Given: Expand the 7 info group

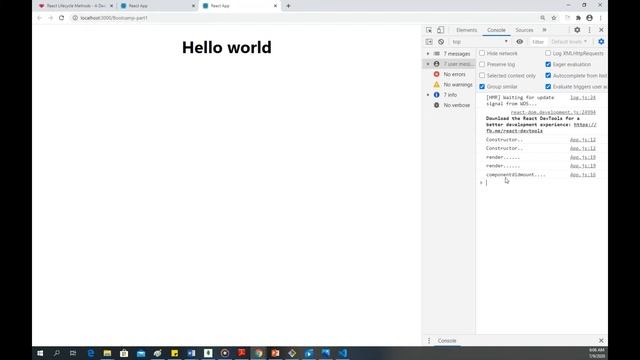Looking at the screenshot, I should pyautogui.click(x=428, y=95).
